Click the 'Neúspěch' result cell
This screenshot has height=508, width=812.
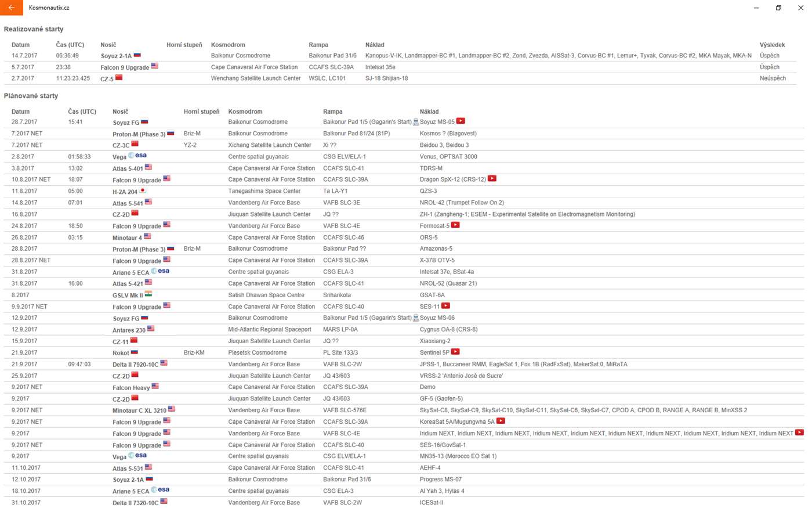click(x=773, y=78)
